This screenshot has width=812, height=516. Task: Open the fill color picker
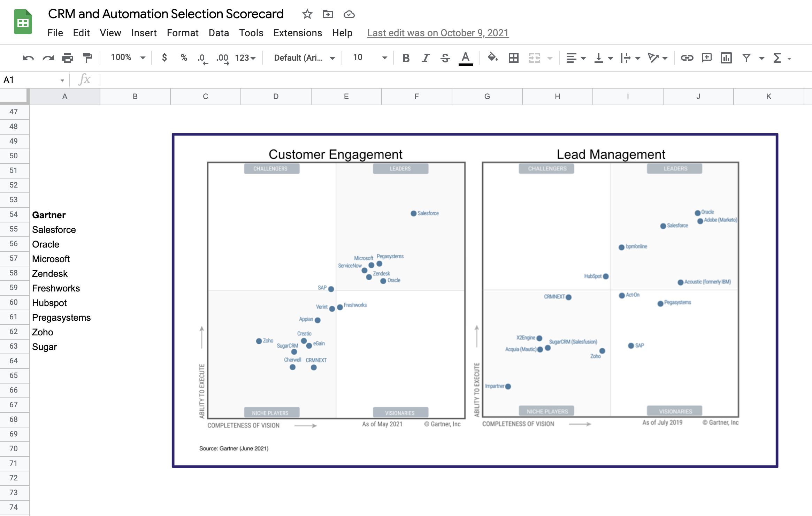[492, 58]
